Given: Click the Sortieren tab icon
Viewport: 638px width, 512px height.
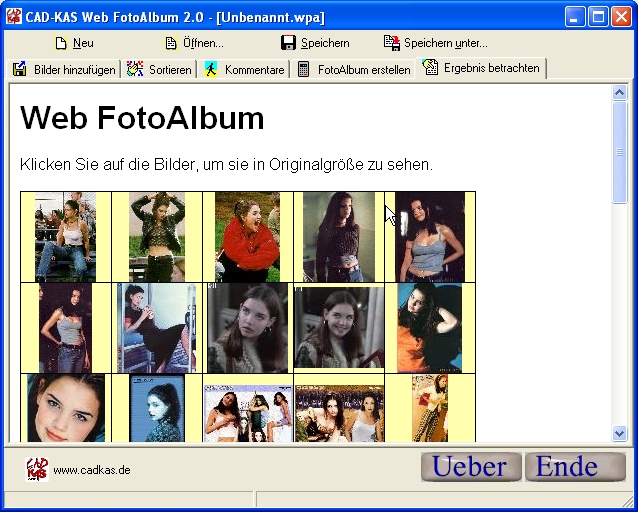Looking at the screenshot, I should (x=135, y=69).
